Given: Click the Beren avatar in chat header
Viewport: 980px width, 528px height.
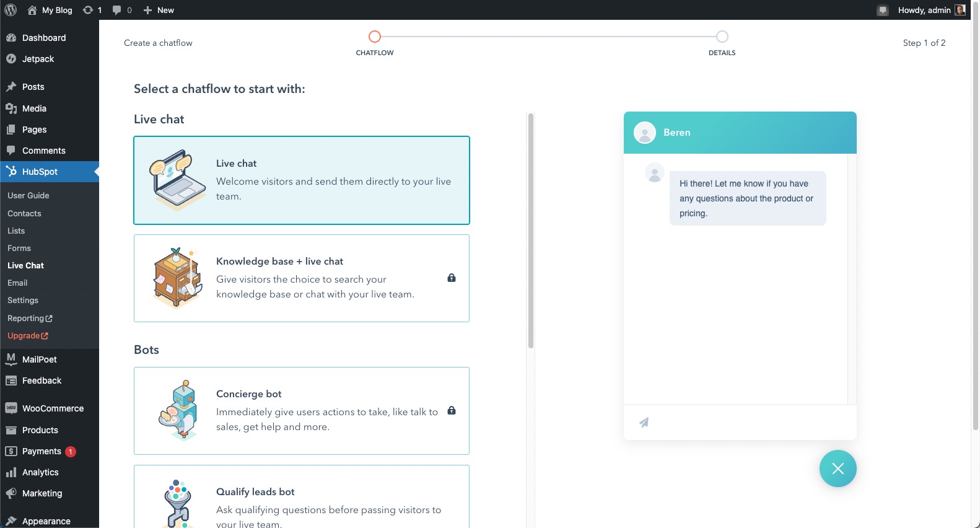Looking at the screenshot, I should pyautogui.click(x=645, y=133).
